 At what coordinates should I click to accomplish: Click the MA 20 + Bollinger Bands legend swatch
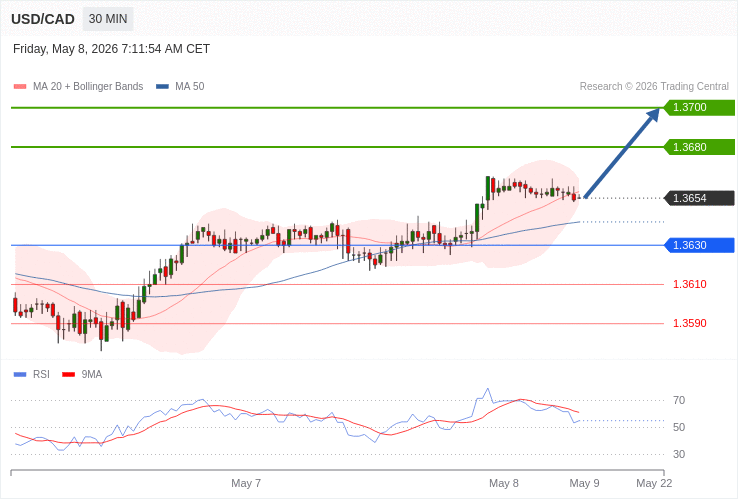tap(20, 87)
